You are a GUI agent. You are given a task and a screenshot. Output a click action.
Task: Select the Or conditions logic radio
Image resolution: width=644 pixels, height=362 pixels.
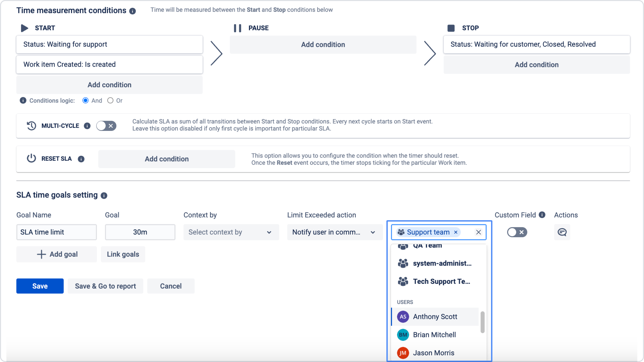[x=110, y=100]
